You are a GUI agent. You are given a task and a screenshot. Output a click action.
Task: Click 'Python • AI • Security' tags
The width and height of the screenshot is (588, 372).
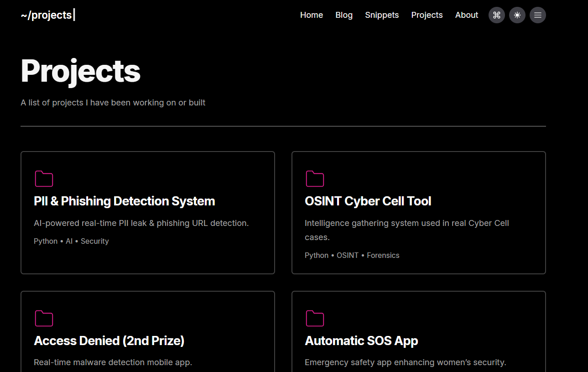71,241
